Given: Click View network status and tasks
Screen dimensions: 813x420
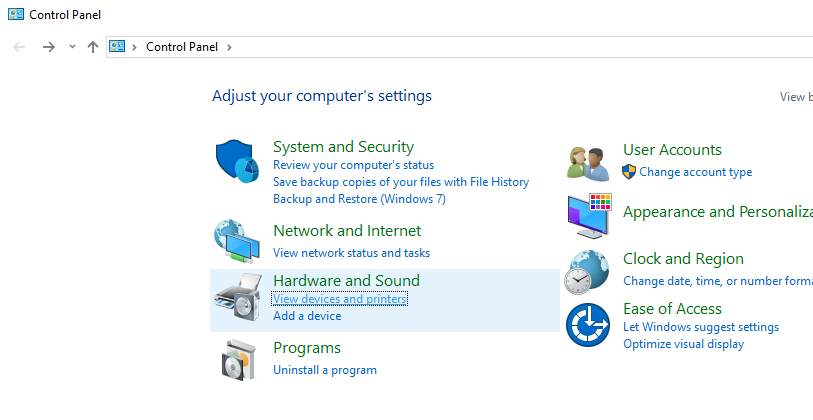Looking at the screenshot, I should click(352, 253).
